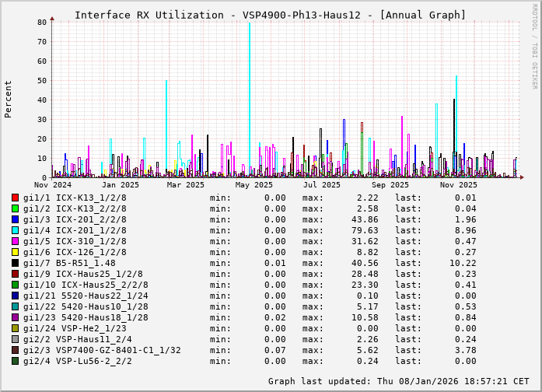
Task: Click the Nov 2024 x-axis label
Action: coord(52,185)
